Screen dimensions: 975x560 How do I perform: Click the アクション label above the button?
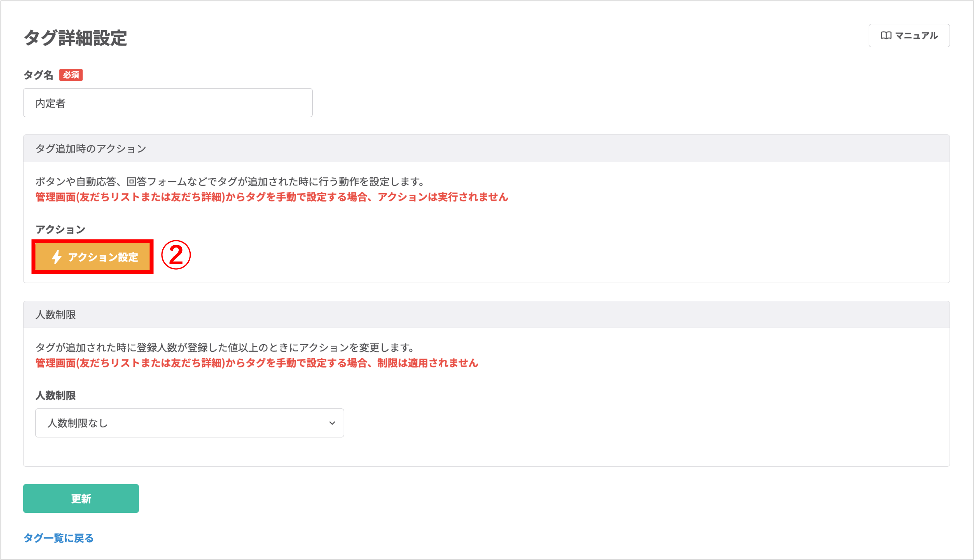60,229
